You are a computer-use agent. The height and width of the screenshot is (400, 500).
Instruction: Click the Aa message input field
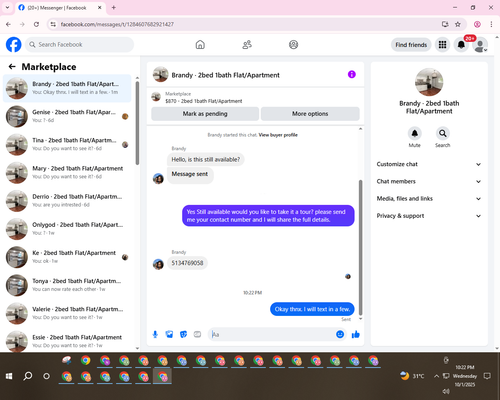272,334
